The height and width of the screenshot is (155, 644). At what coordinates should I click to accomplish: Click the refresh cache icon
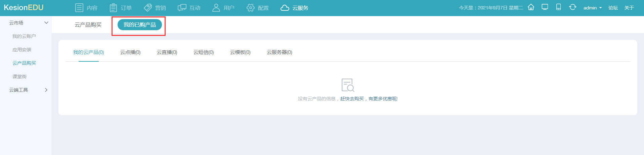click(x=572, y=7)
